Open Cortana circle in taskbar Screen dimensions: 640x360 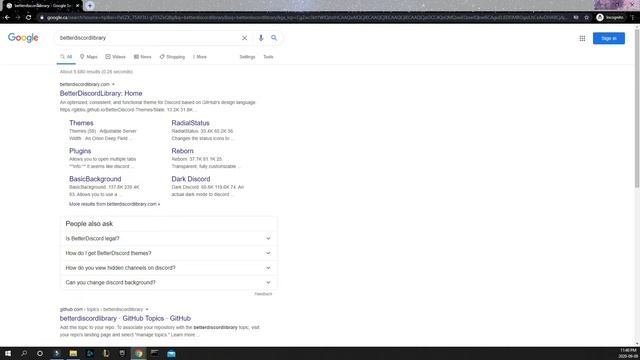tap(40, 353)
